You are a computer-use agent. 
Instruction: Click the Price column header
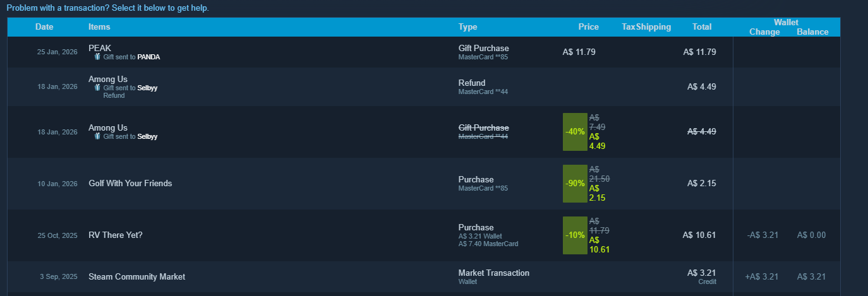[588, 27]
